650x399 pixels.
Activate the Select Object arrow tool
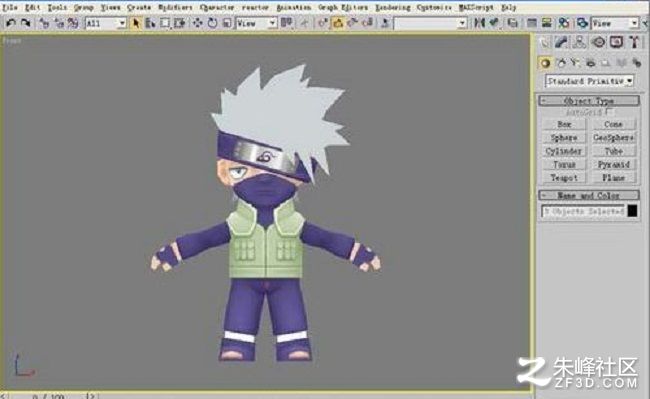(x=136, y=23)
